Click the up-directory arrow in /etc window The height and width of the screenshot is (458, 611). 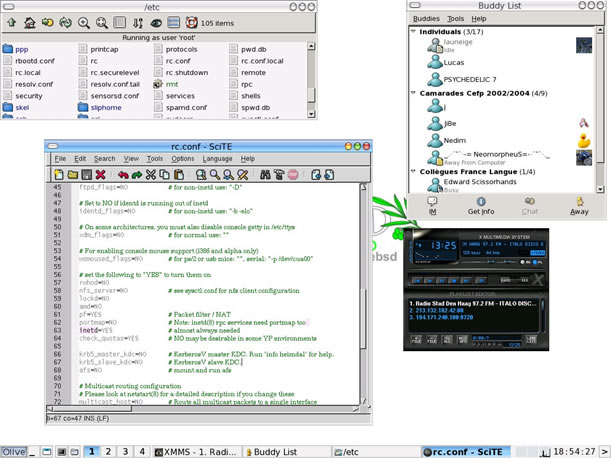(10, 22)
